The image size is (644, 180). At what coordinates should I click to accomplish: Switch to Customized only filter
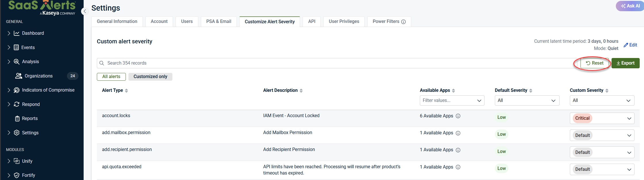point(150,77)
